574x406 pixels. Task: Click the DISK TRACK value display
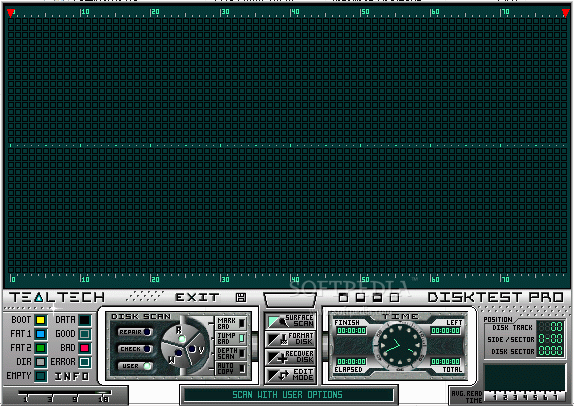pyautogui.click(x=551, y=327)
